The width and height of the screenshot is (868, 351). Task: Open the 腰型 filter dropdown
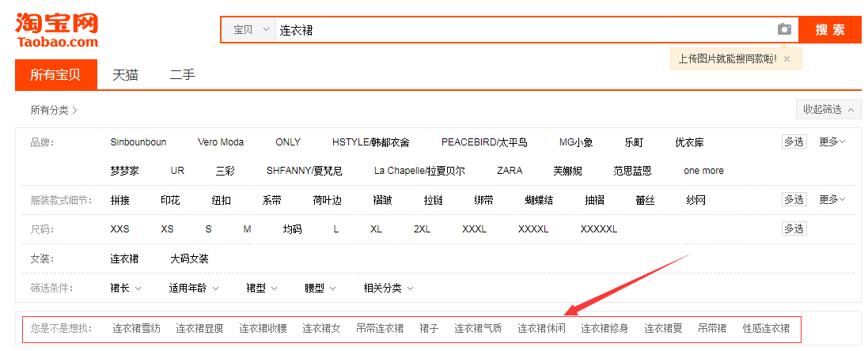[x=320, y=288]
